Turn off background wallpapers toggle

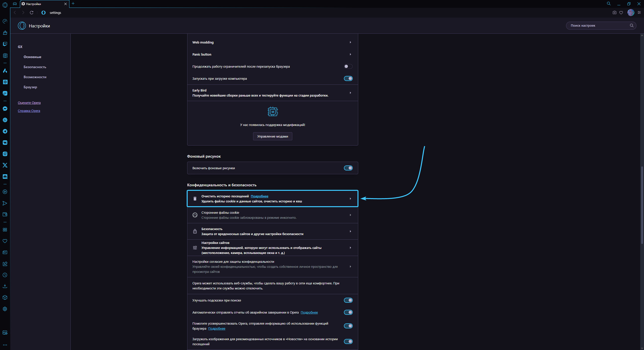[x=348, y=168]
